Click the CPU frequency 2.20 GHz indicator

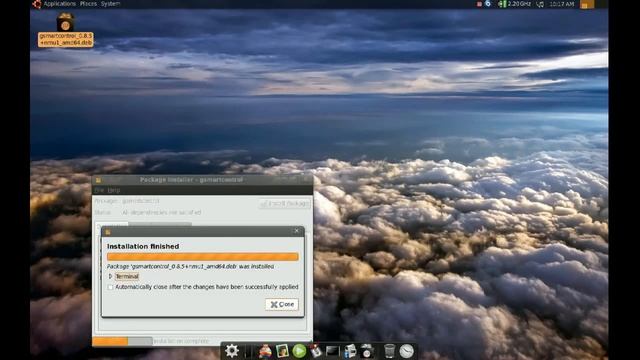pos(515,4)
